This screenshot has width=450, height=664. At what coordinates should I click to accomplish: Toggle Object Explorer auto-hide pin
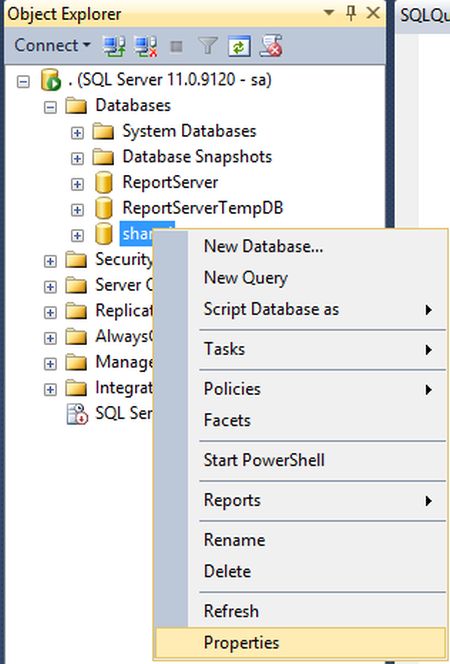pos(351,13)
